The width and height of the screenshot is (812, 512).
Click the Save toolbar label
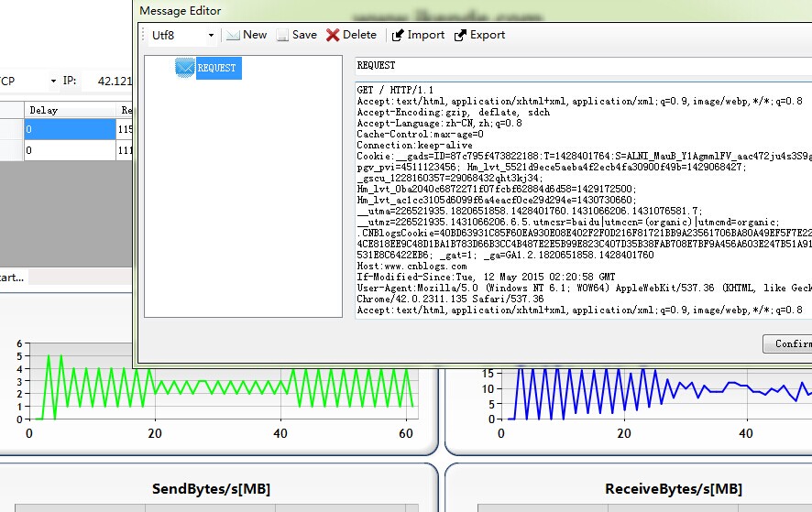(x=304, y=35)
